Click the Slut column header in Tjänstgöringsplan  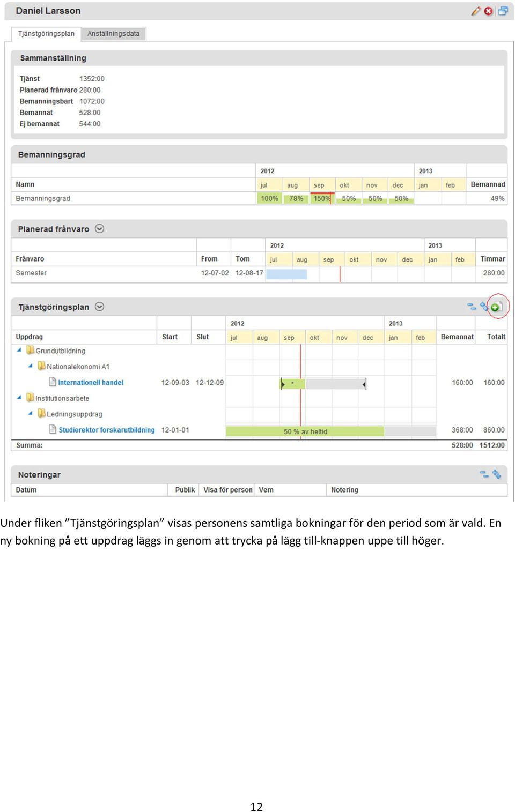[x=203, y=337]
